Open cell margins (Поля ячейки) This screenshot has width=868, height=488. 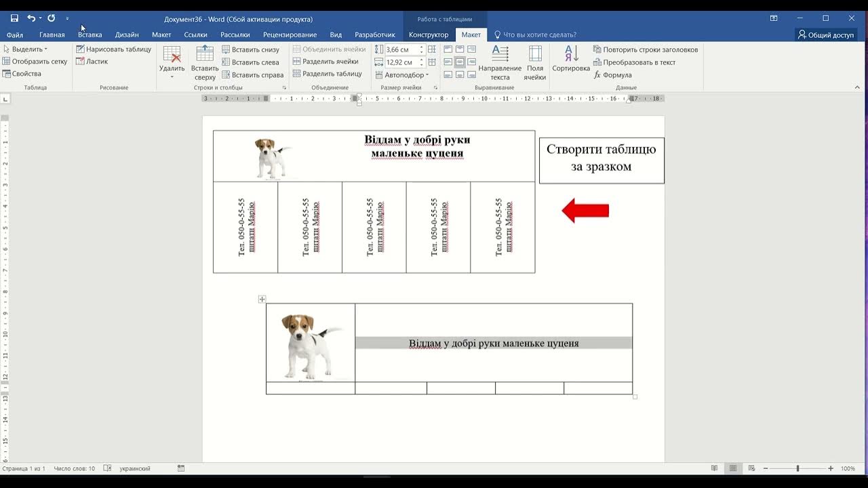535,63
